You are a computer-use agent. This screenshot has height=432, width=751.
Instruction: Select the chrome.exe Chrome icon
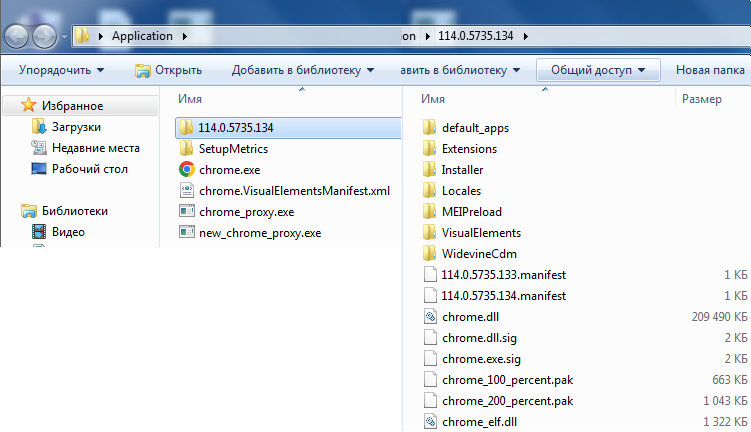[x=187, y=170]
